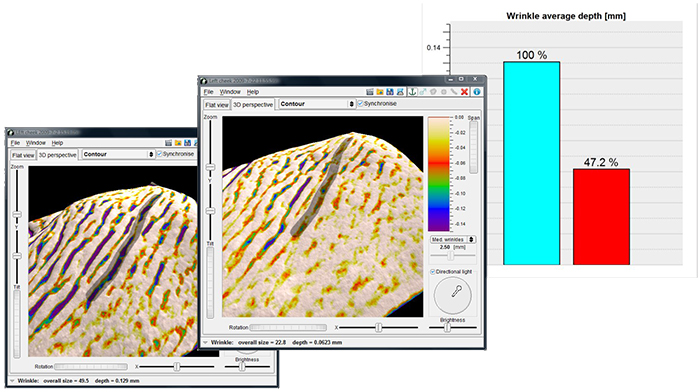
Task: Click the circular directional light control
Action: pyautogui.click(x=453, y=295)
